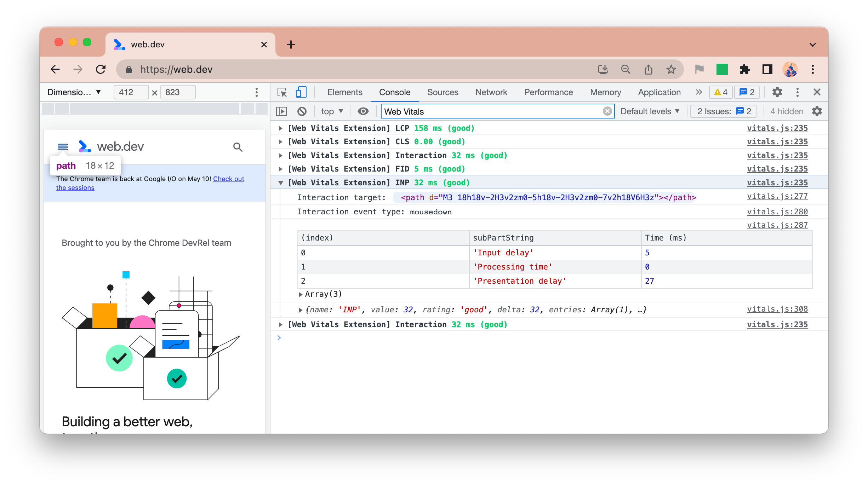Click the Elements panel tab
Screen dimensions: 868x486
pyautogui.click(x=344, y=92)
